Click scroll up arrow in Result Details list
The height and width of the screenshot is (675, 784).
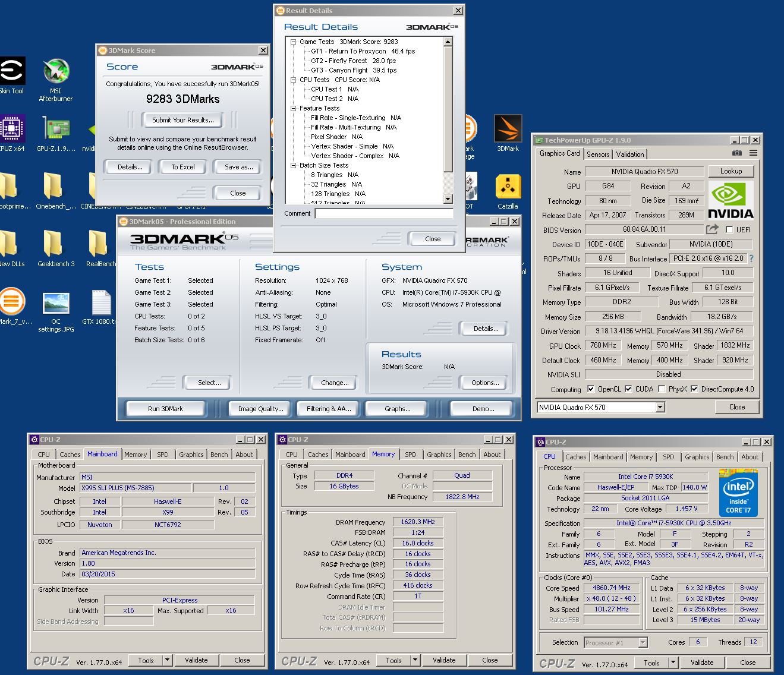click(448, 42)
